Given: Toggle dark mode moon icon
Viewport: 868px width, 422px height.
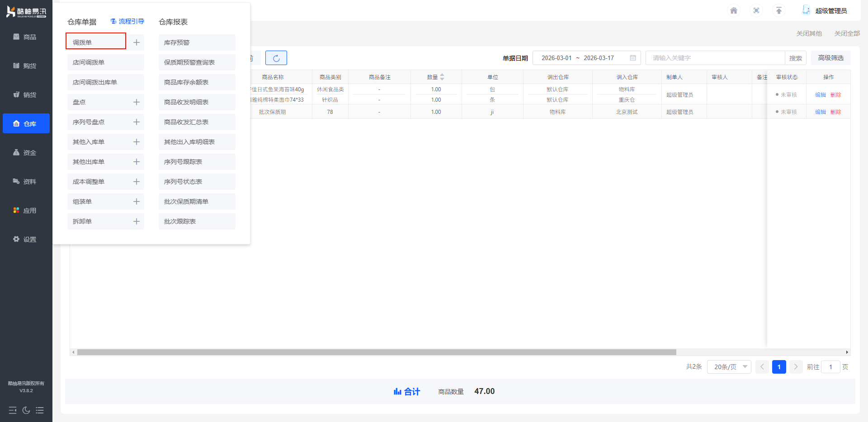Looking at the screenshot, I should tap(26, 410).
